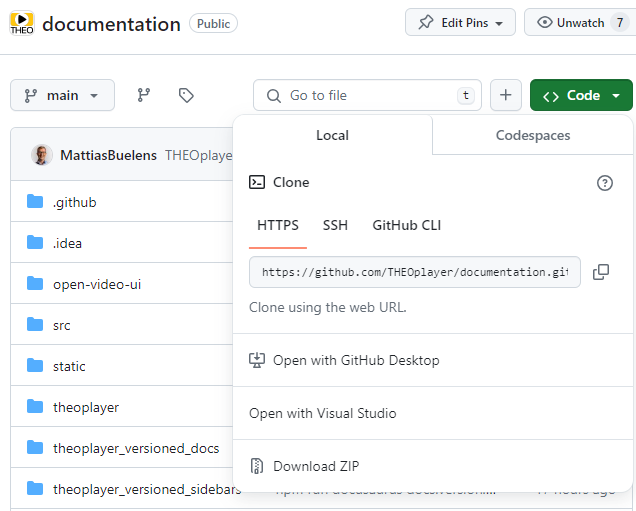Open the Edit Pins dropdown
636x511 pixels.
point(460,22)
